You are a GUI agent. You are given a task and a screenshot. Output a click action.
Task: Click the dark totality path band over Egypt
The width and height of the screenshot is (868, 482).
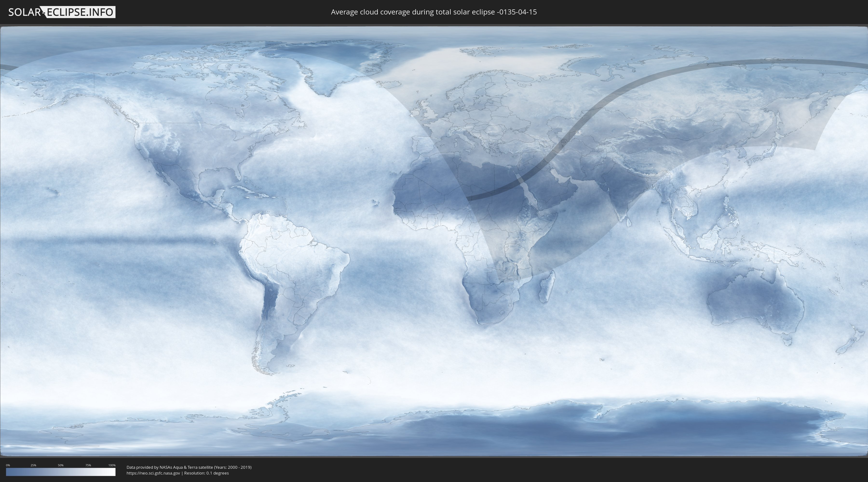click(x=512, y=184)
